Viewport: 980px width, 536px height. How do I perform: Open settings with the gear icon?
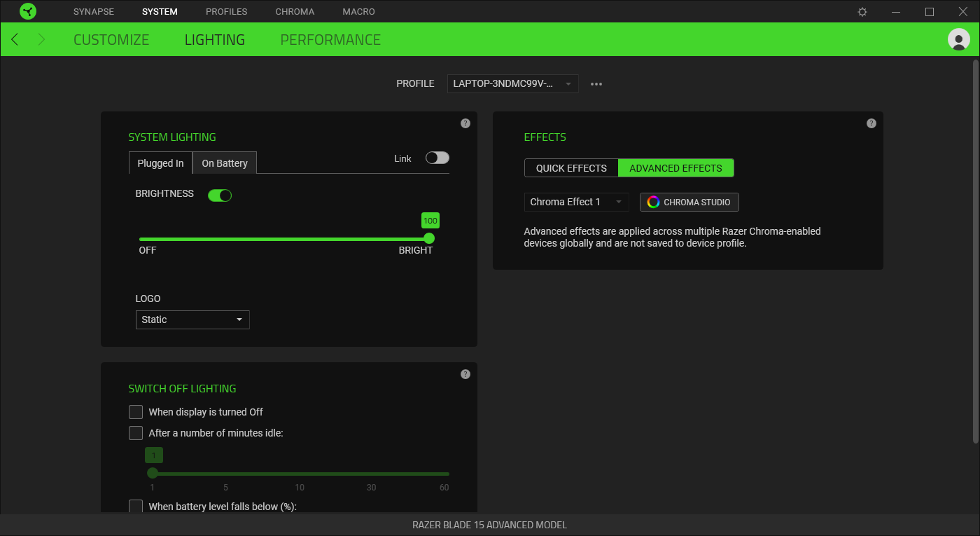862,12
